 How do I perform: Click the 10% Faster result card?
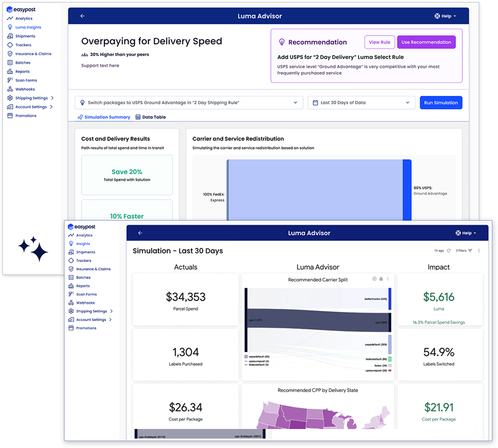point(127,210)
